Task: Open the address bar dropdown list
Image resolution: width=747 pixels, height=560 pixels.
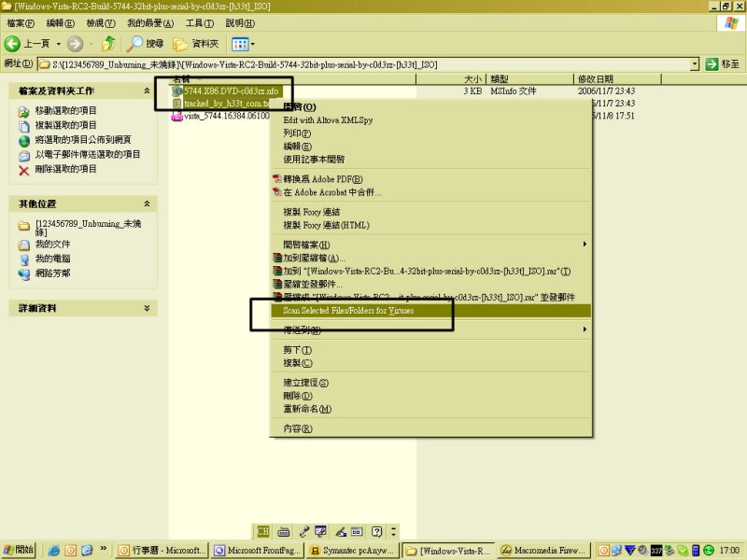Action: tap(695, 63)
